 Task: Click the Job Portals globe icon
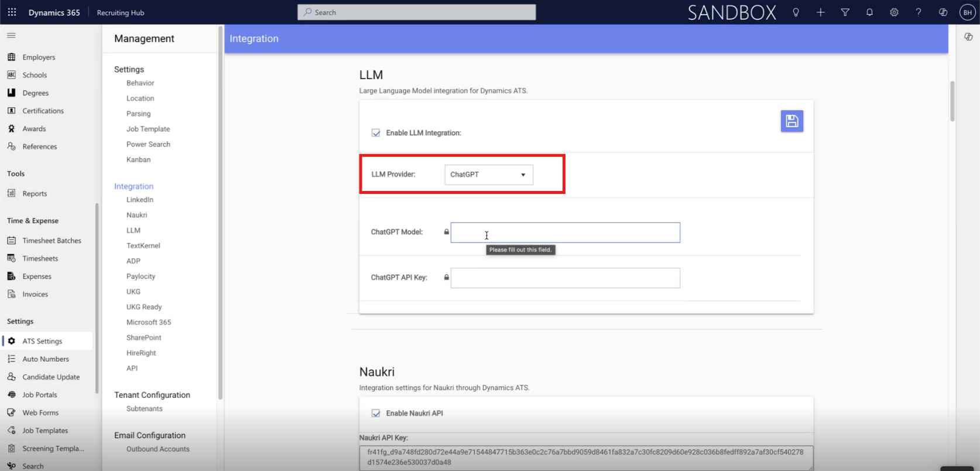point(11,395)
